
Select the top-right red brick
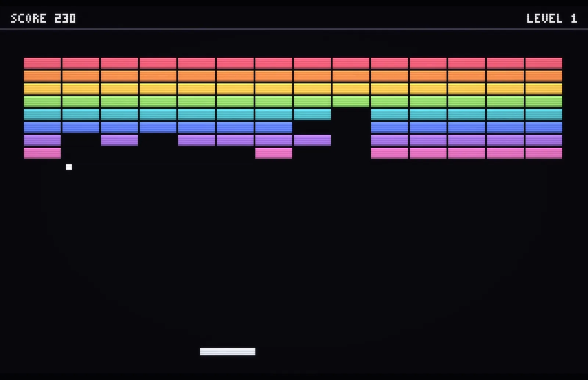(x=544, y=63)
